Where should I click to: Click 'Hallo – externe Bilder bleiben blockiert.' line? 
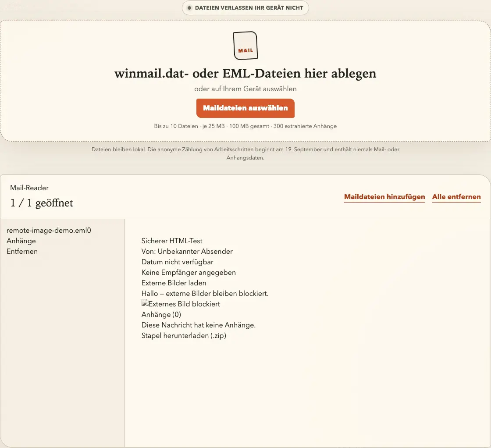click(x=205, y=294)
